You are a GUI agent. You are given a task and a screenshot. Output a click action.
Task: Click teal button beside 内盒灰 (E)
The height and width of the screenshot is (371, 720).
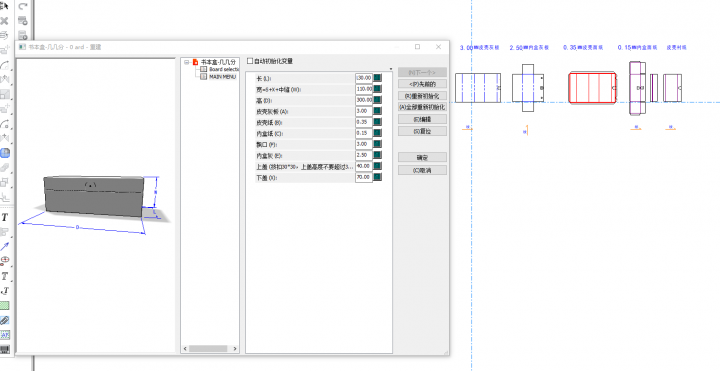[377, 155]
